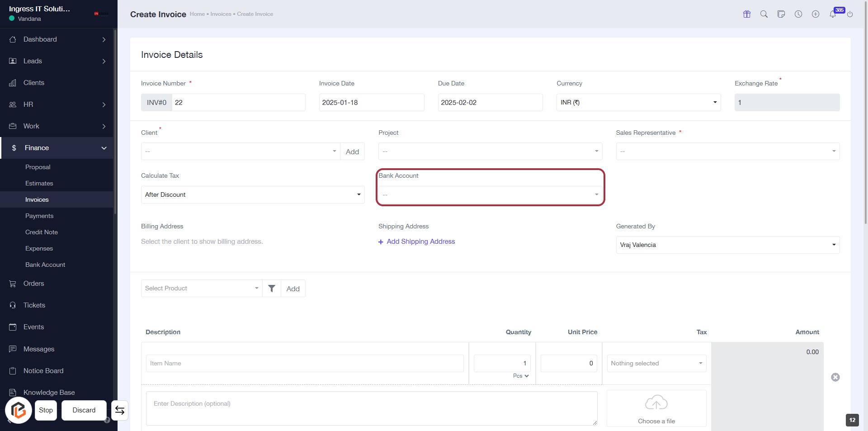Click the gift icon in top bar
This screenshot has width=868, height=431.
click(x=747, y=14)
